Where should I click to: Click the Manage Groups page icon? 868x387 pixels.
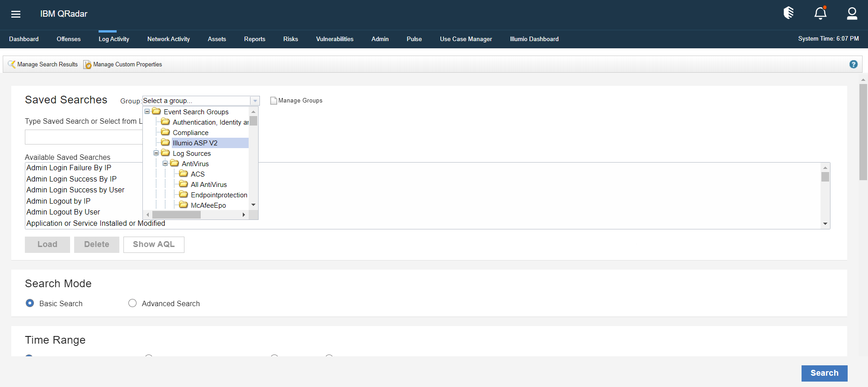pyautogui.click(x=274, y=101)
